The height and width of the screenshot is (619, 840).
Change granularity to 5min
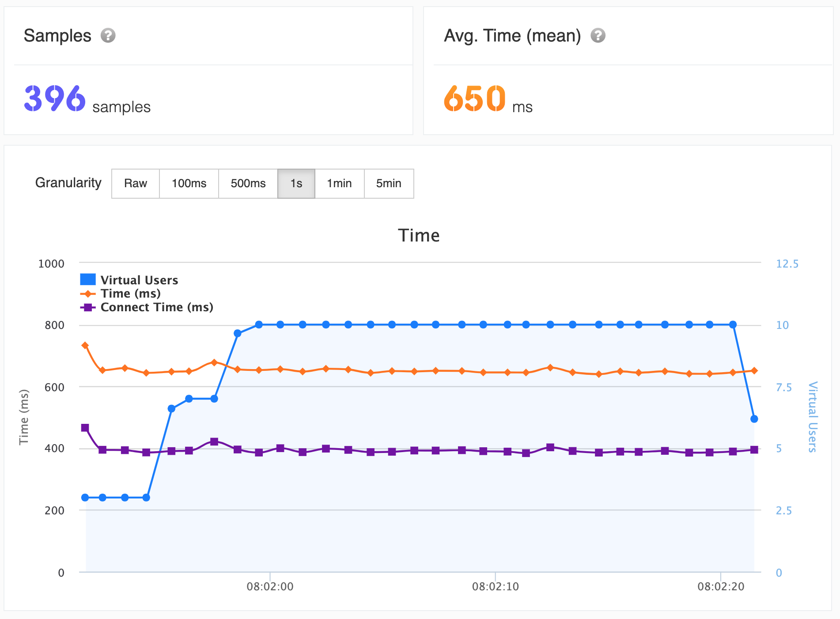click(389, 183)
